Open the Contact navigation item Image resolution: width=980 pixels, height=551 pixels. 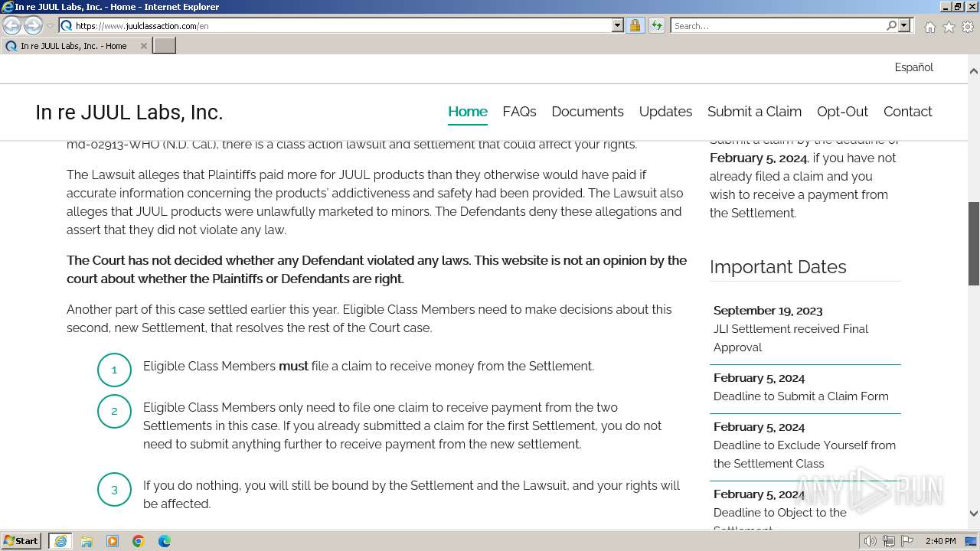pyautogui.click(x=907, y=112)
